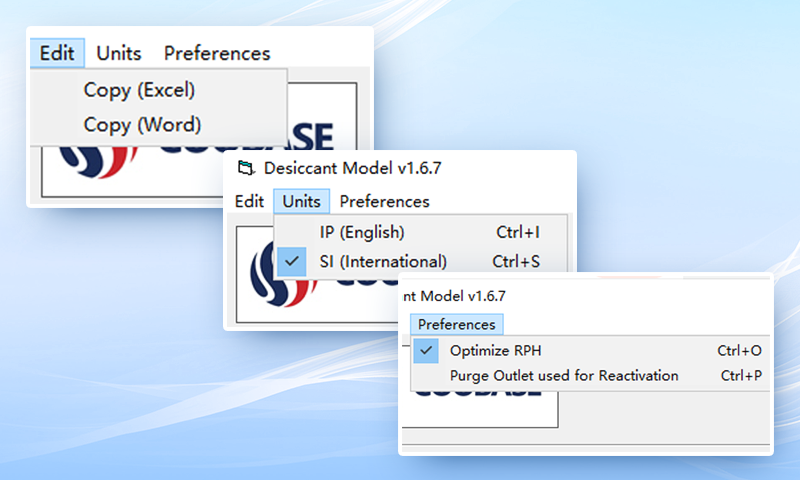This screenshot has width=800, height=480.
Task: Collapse the highlighted Edit menu
Action: [57, 53]
